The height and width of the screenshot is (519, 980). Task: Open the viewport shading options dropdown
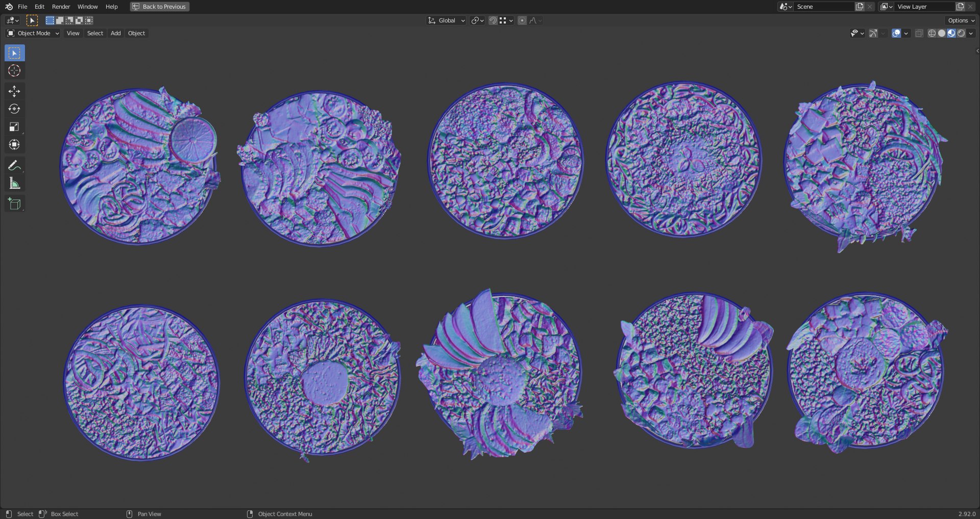pos(971,33)
